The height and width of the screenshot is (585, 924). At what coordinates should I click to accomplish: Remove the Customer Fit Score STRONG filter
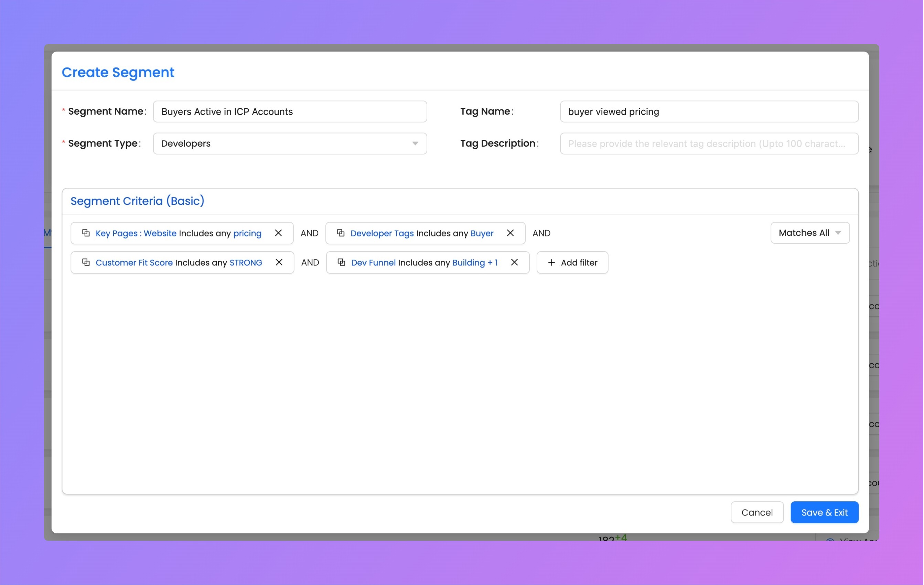coord(279,262)
